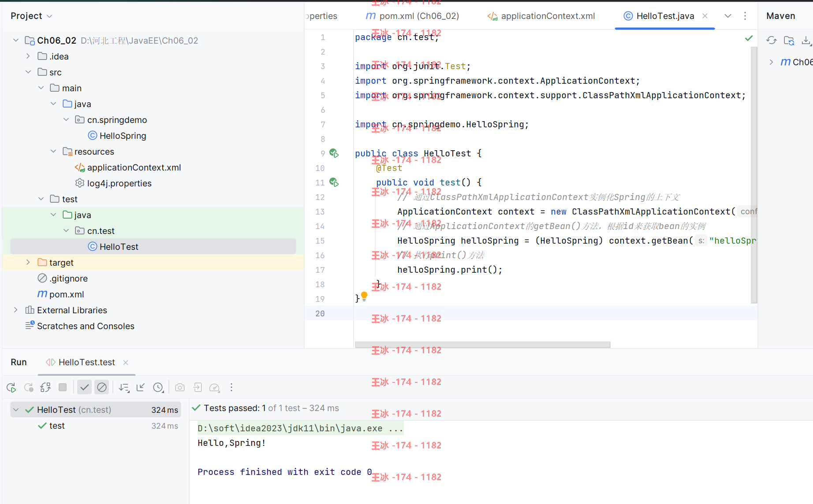Select the java folder under main
Viewport: 813px width, 504px height.
[x=77, y=104]
